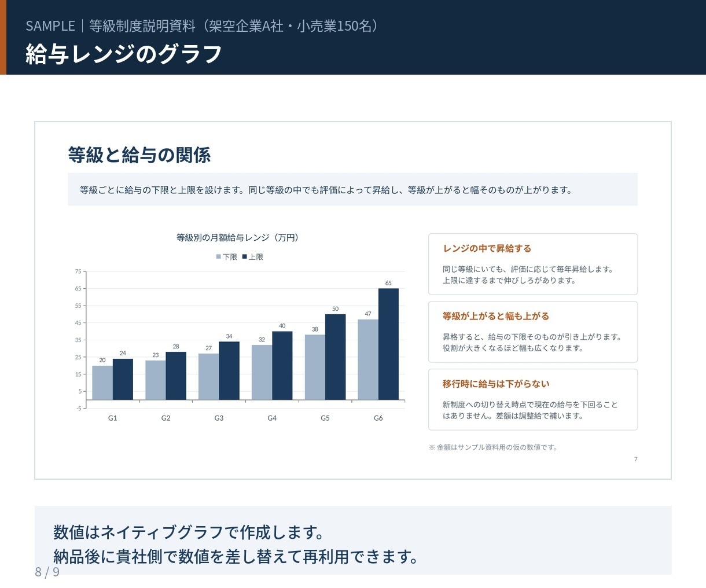Click the 75 tick on the y-axis

tap(78, 271)
